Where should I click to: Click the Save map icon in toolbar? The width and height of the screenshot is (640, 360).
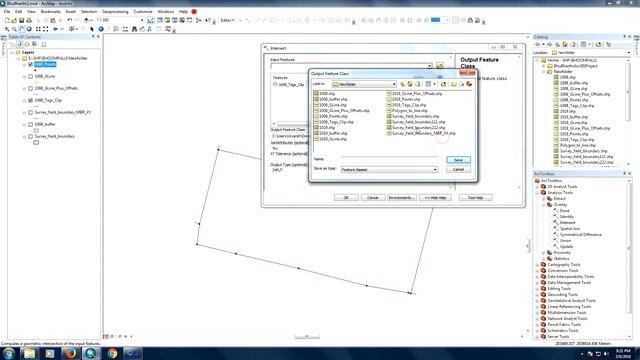pyautogui.click(x=22, y=20)
